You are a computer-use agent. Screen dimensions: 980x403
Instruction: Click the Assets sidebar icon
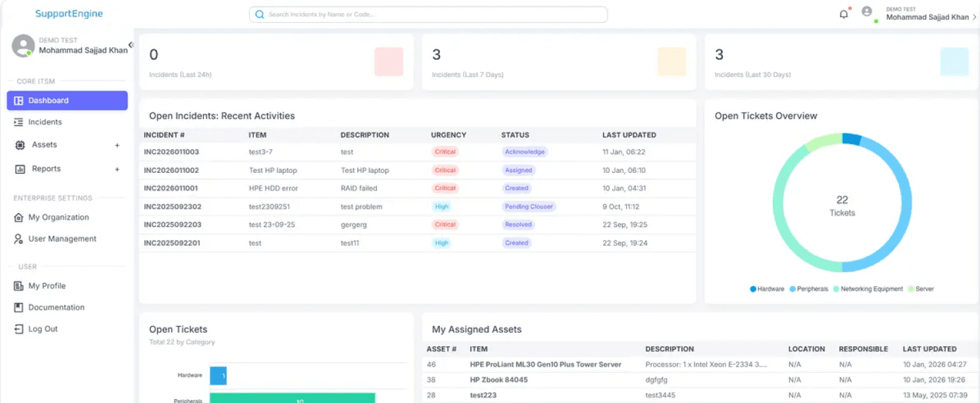[20, 145]
